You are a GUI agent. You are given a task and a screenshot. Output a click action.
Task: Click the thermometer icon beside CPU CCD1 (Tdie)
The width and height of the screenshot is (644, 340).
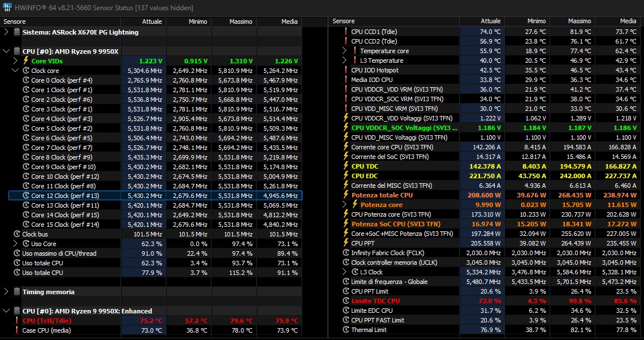(x=346, y=32)
